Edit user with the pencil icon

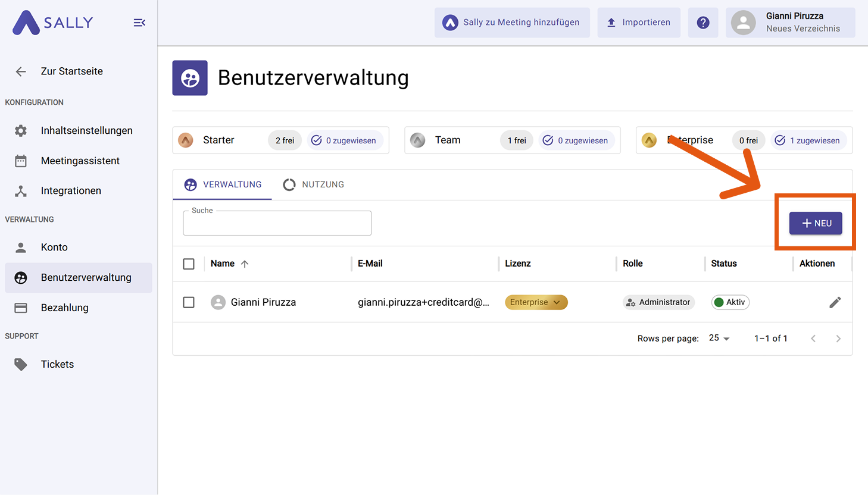(x=835, y=302)
